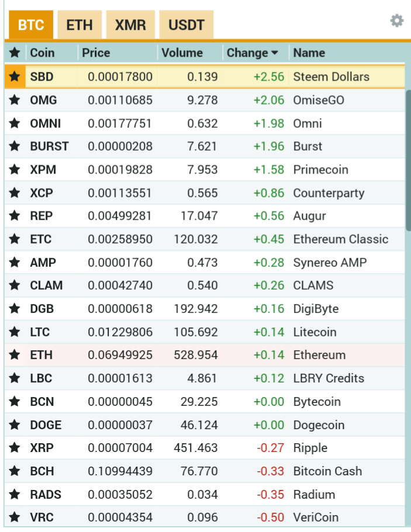This screenshot has width=411, height=532.
Task: Star the DGB coin row
Action: click(x=15, y=309)
